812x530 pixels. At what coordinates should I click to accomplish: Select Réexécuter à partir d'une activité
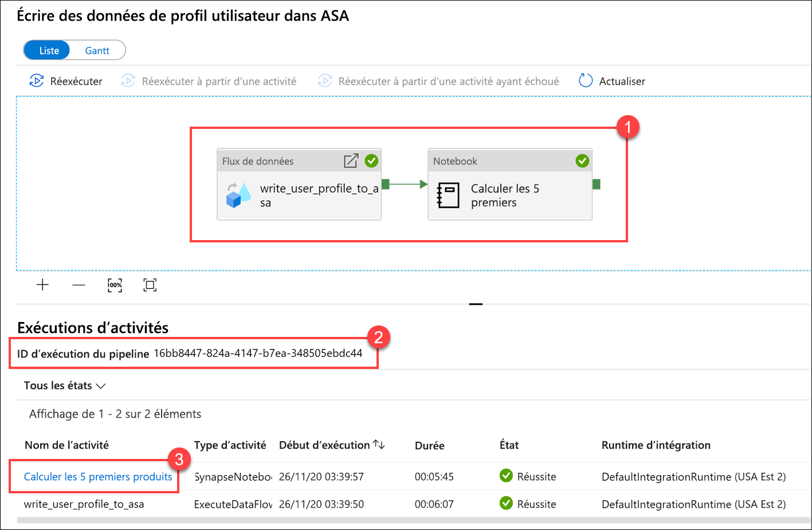(209, 81)
